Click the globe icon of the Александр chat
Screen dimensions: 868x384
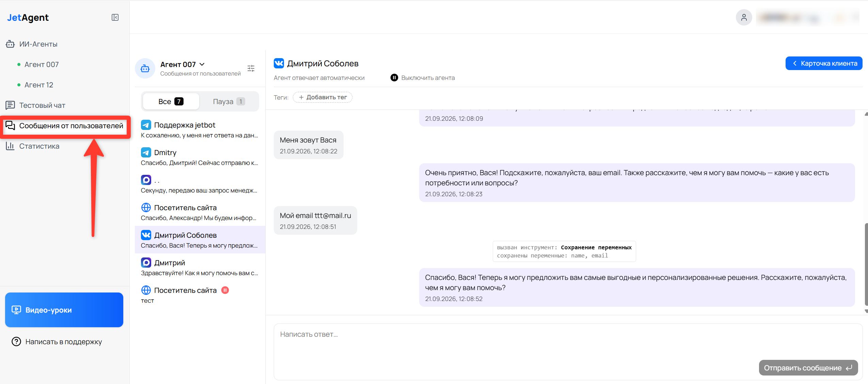point(146,207)
